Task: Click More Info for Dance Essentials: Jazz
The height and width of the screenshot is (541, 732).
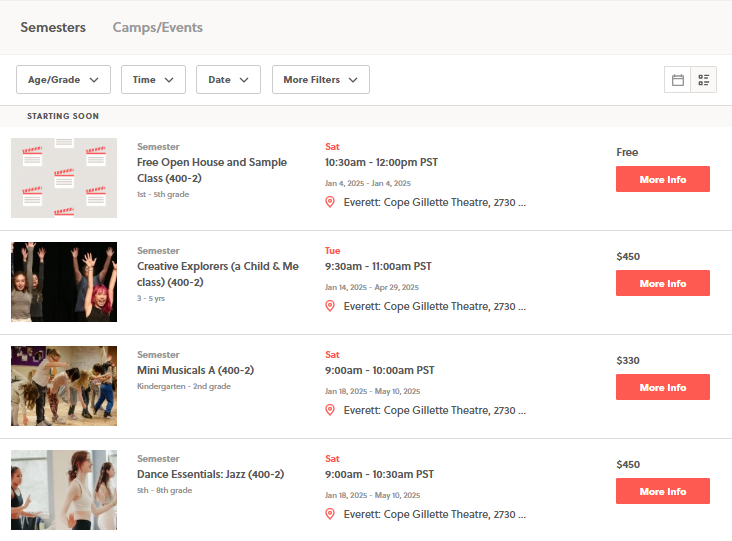Action: click(x=663, y=492)
